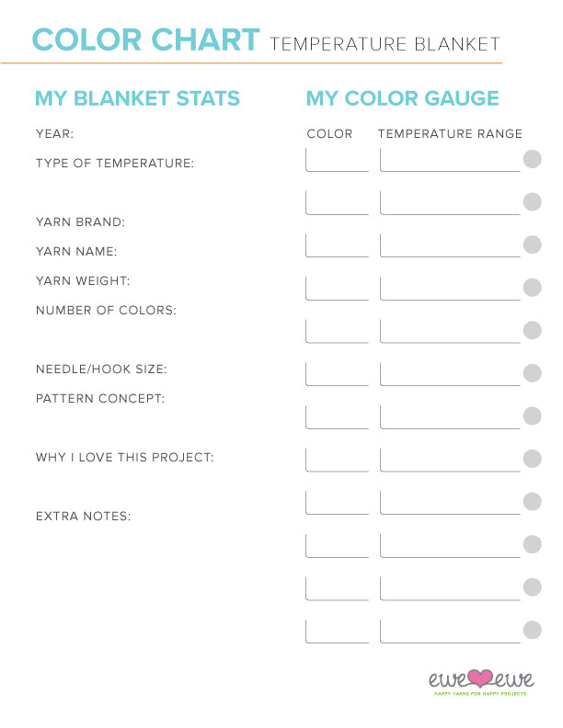Click the COLOR CHART title
563x728 pixels.
point(146,40)
